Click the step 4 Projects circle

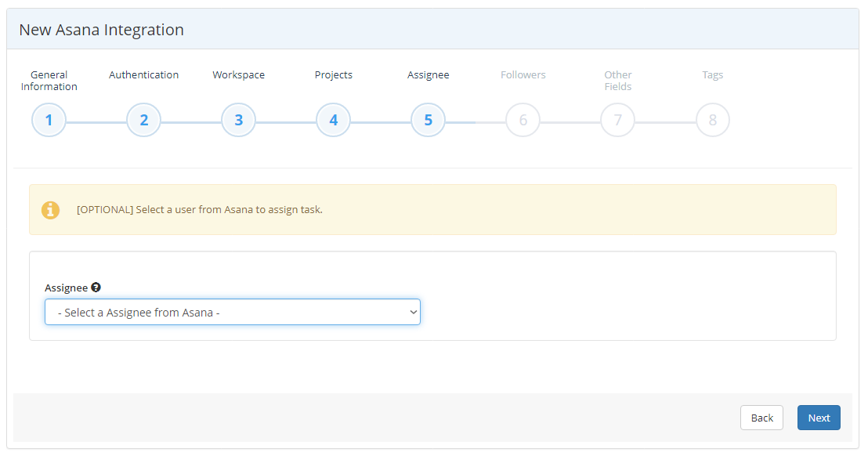(x=333, y=119)
